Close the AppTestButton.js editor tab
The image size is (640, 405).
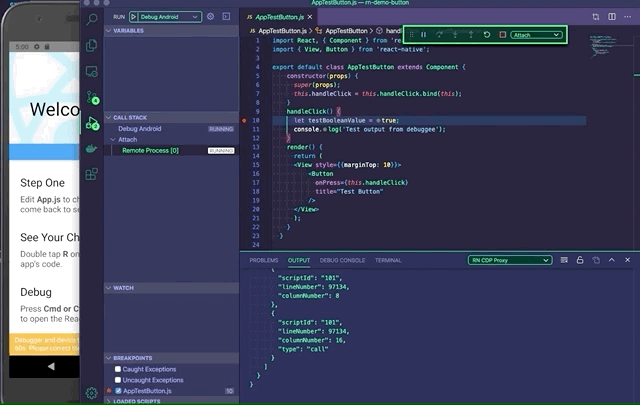[x=310, y=17]
